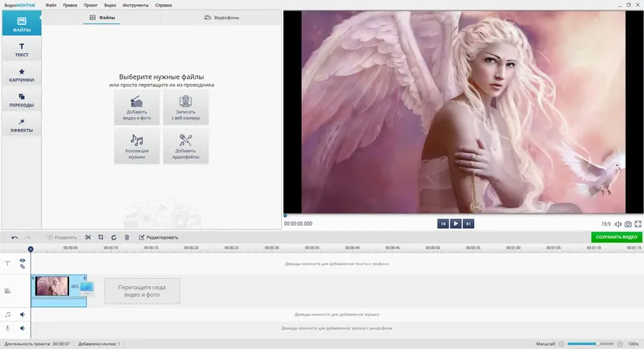Click the Перетащите сюда видео и фото placeholder

point(142,291)
